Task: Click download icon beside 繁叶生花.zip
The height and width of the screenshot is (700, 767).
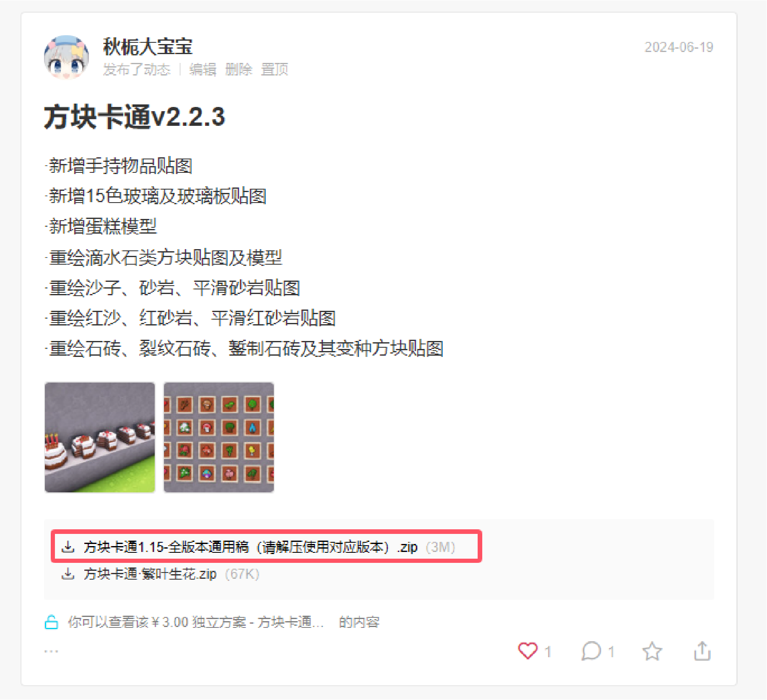Action: click(x=68, y=574)
